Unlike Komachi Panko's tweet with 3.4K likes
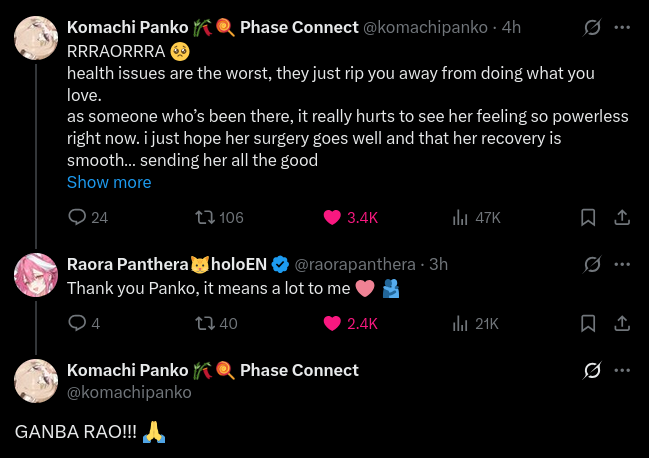The image size is (649, 458). click(333, 217)
